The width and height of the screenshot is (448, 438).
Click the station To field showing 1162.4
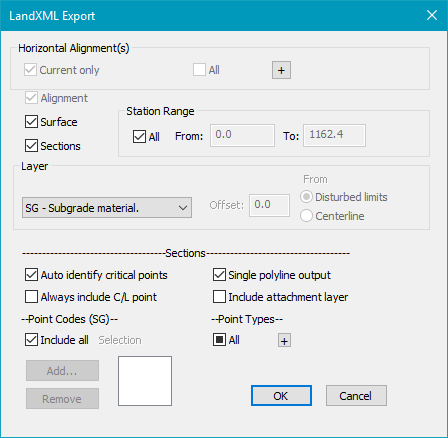(x=334, y=135)
